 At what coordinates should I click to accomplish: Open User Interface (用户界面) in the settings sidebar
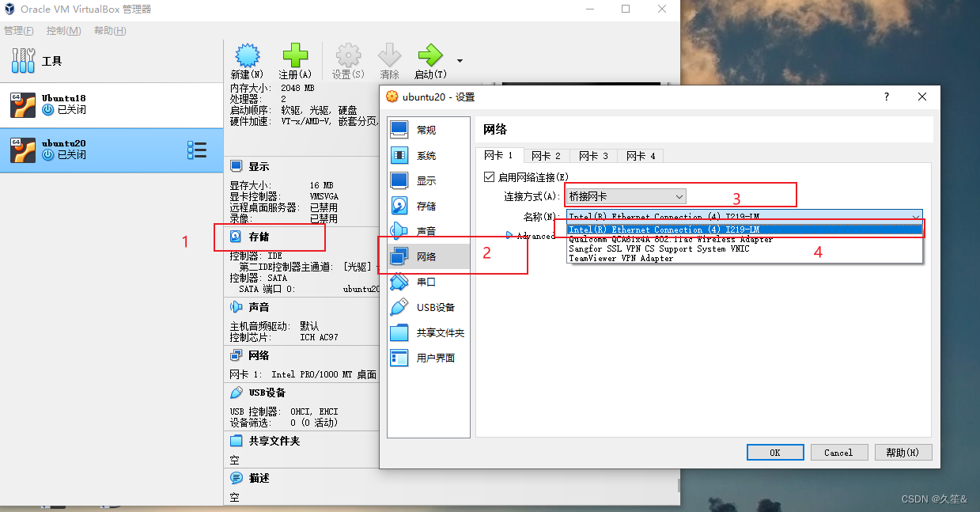coord(429,358)
